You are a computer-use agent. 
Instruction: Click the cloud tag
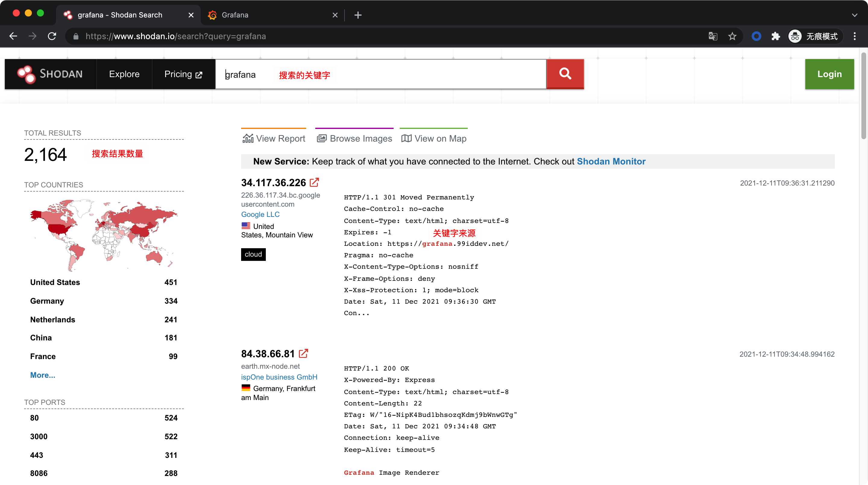(x=253, y=254)
